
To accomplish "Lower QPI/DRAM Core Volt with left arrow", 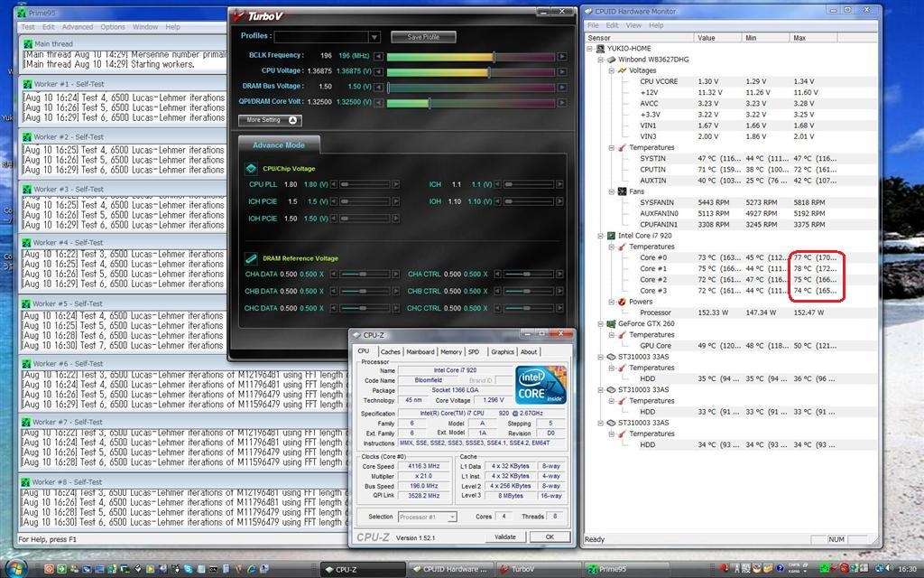I will [x=378, y=103].
